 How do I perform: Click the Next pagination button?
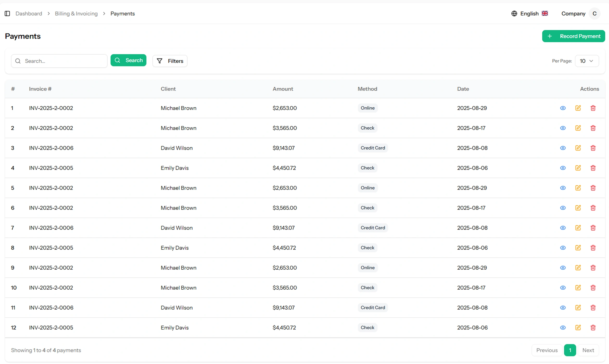click(588, 350)
